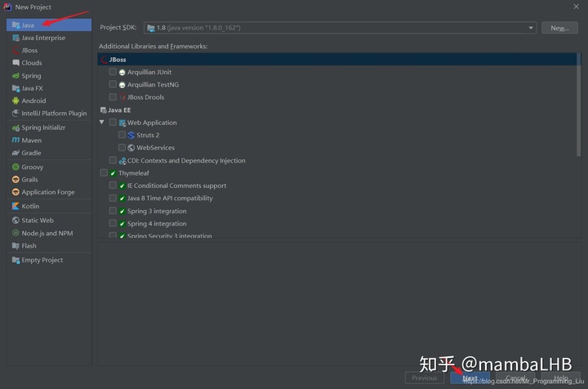Check Java 8 Time API compatibility checkbox
Screen dimensions: 588x389
point(113,198)
